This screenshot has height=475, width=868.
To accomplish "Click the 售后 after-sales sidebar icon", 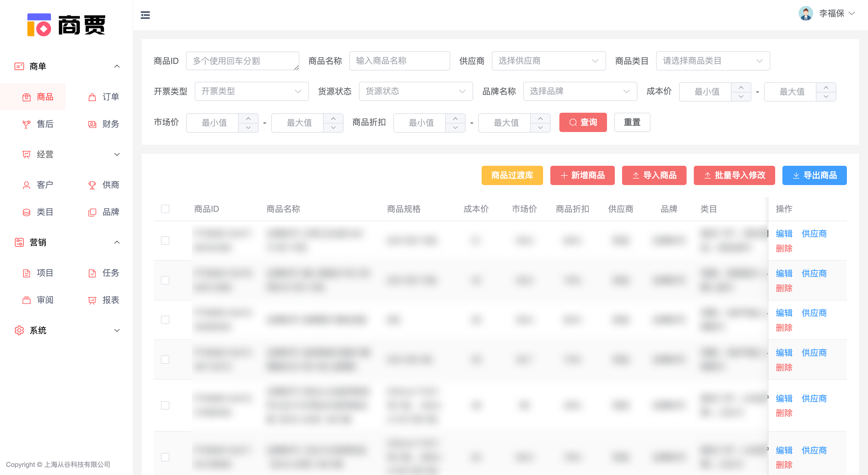I will tap(26, 124).
